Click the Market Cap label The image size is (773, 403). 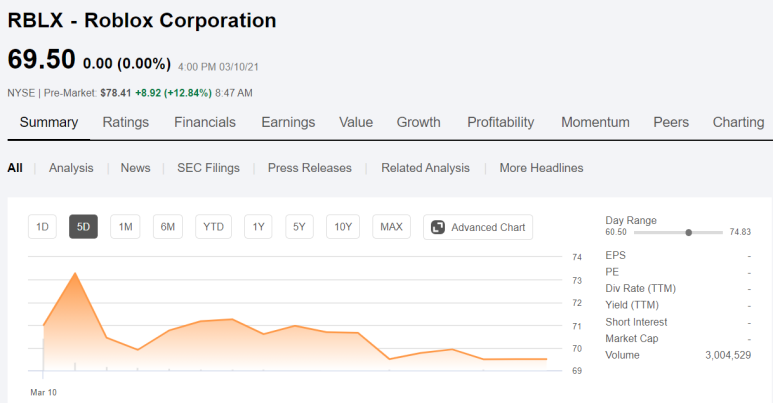pyautogui.click(x=632, y=338)
